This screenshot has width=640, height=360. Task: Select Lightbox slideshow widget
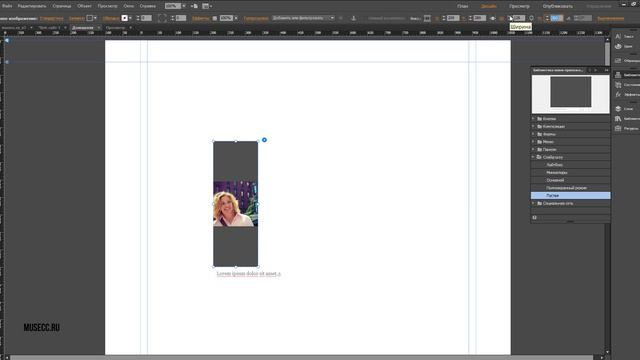(555, 165)
